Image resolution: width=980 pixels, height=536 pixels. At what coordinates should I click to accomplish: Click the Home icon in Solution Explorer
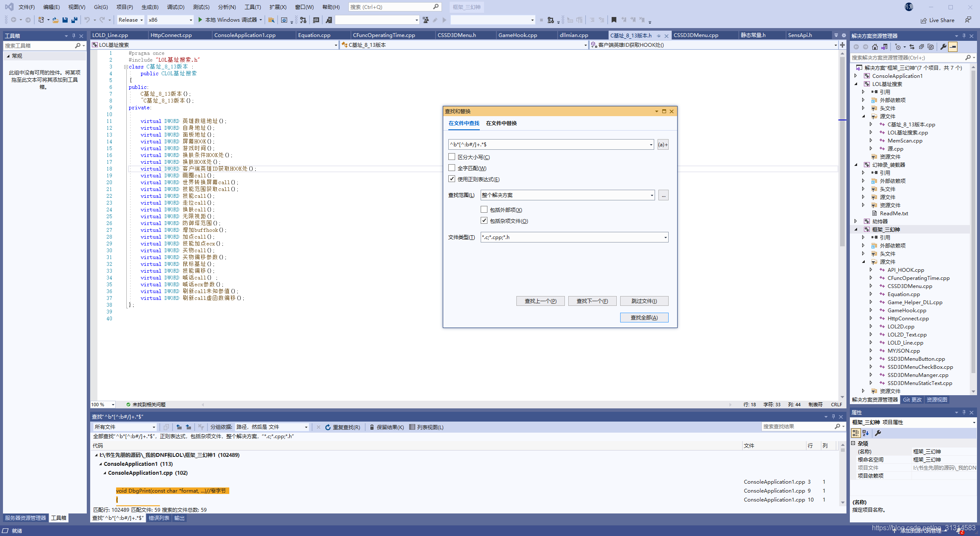click(875, 47)
